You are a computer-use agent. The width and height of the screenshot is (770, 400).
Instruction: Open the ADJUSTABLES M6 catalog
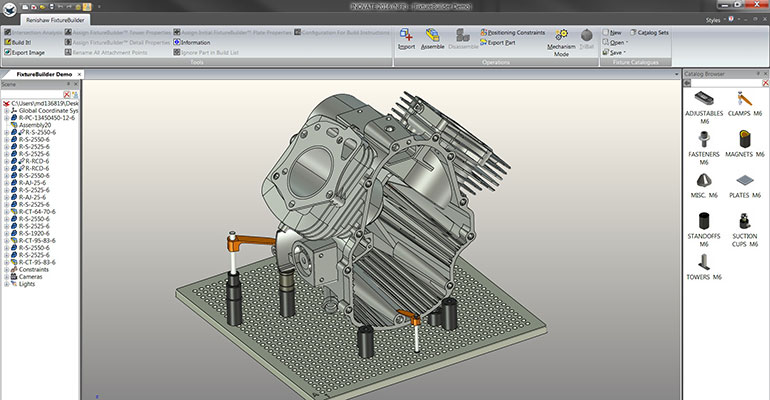704,107
